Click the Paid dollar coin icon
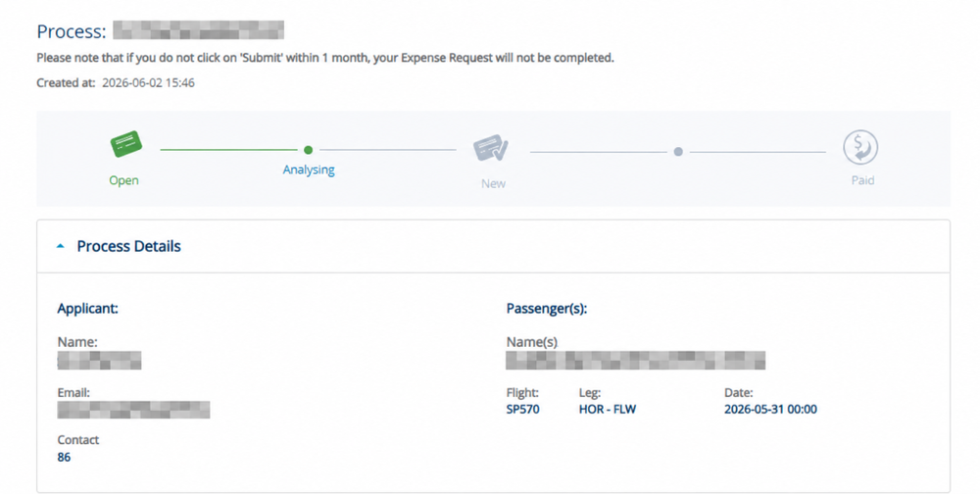Screen dimensions: 980x494 860,148
